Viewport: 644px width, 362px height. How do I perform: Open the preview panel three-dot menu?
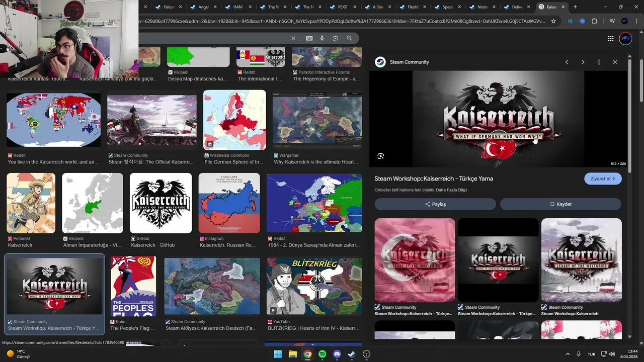(599, 62)
